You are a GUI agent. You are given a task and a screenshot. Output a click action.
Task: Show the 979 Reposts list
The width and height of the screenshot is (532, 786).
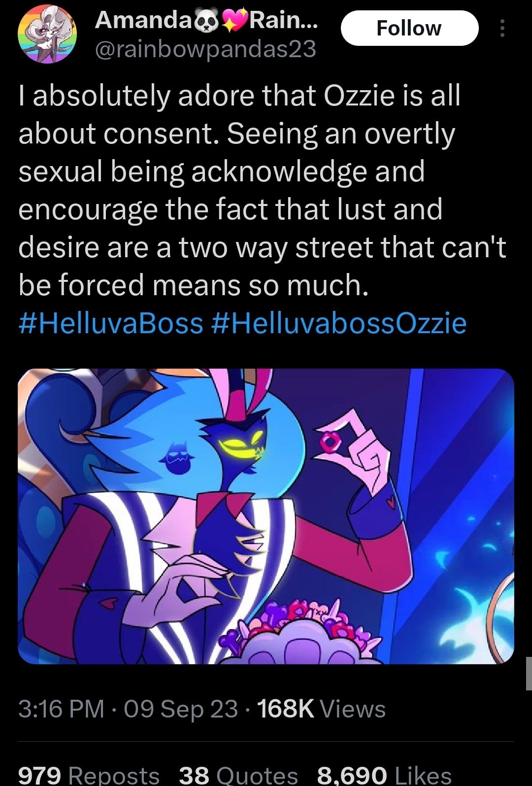89,775
